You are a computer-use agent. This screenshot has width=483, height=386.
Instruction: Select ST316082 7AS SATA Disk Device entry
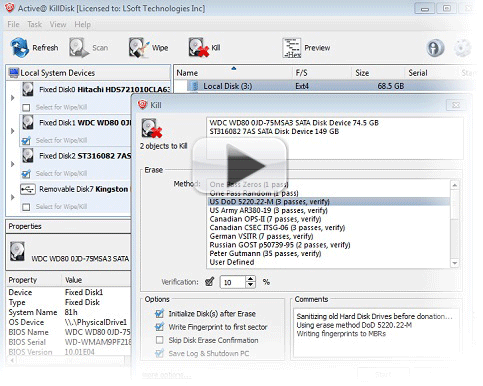(x=274, y=131)
